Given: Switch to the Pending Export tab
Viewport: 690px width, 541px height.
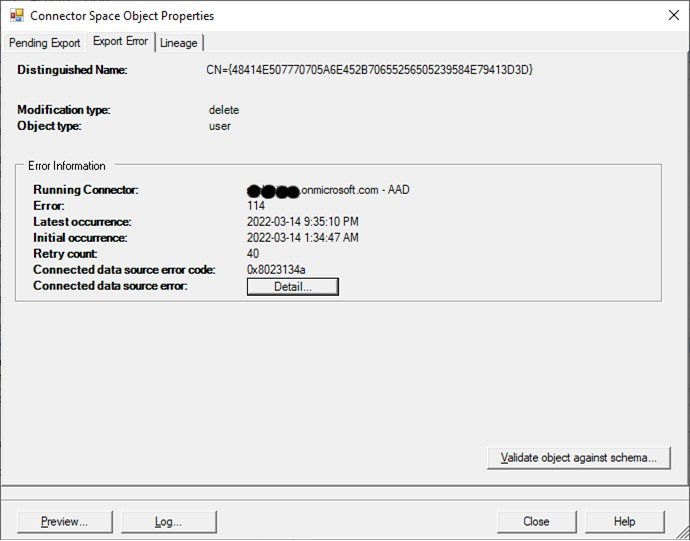Looking at the screenshot, I should (x=44, y=43).
